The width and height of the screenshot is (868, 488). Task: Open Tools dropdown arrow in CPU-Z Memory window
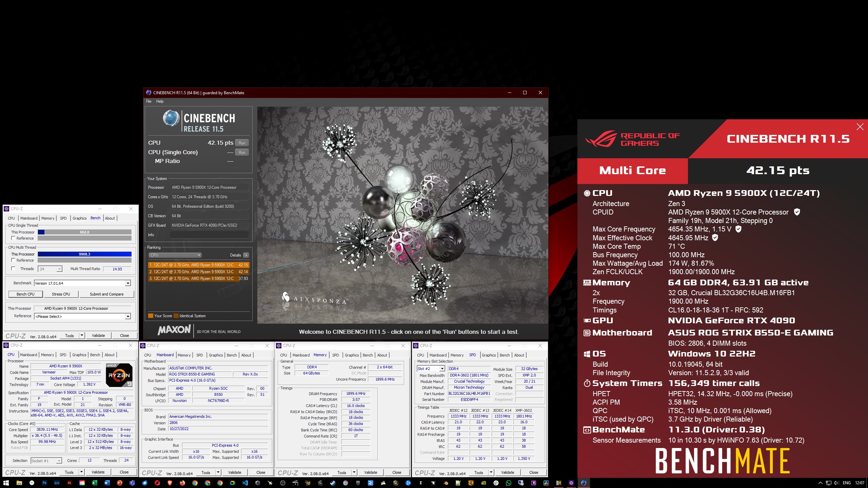[x=354, y=472]
